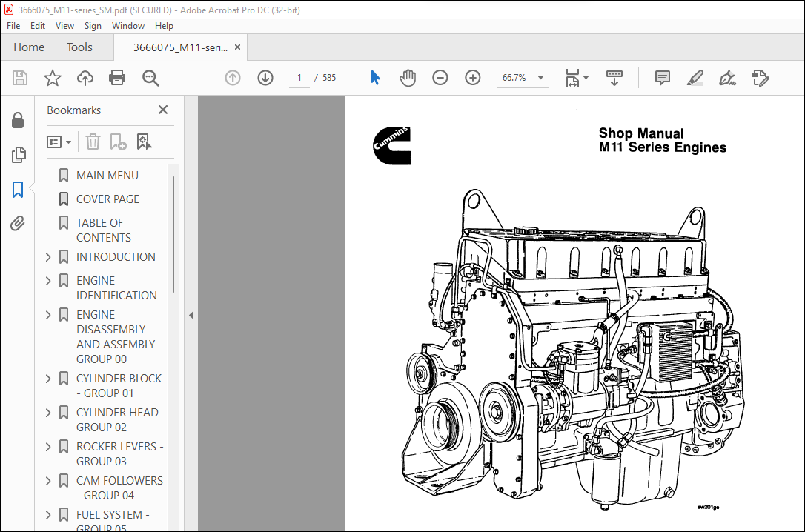Go to previous page arrow
The height and width of the screenshot is (532, 805).
coord(233,78)
